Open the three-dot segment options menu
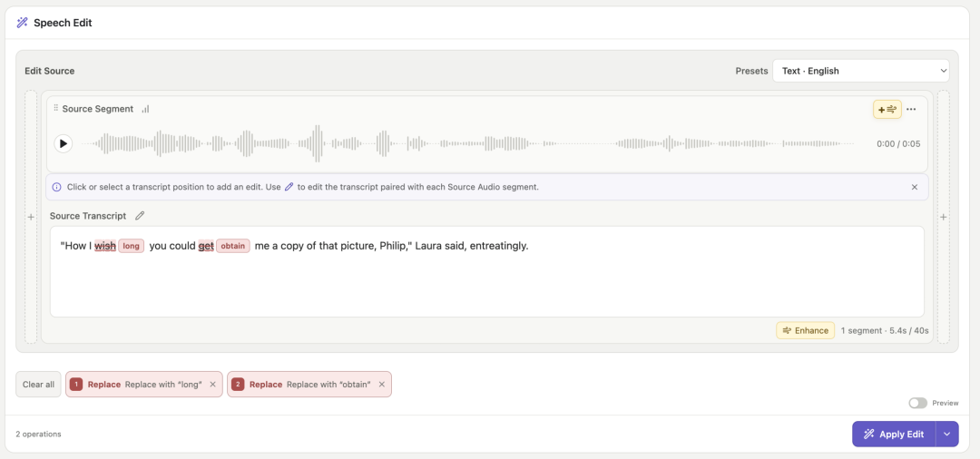This screenshot has width=980, height=459. point(911,109)
